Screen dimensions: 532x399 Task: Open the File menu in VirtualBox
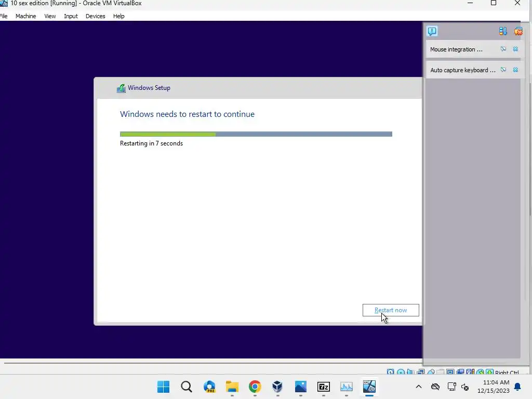4,16
